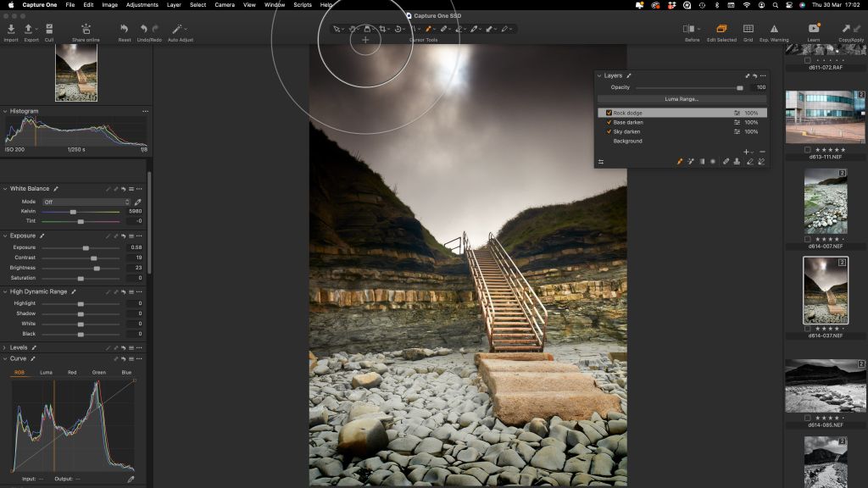The height and width of the screenshot is (488, 868).
Task: Switch to the Luma tab in Curve panel
Action: [47, 370]
